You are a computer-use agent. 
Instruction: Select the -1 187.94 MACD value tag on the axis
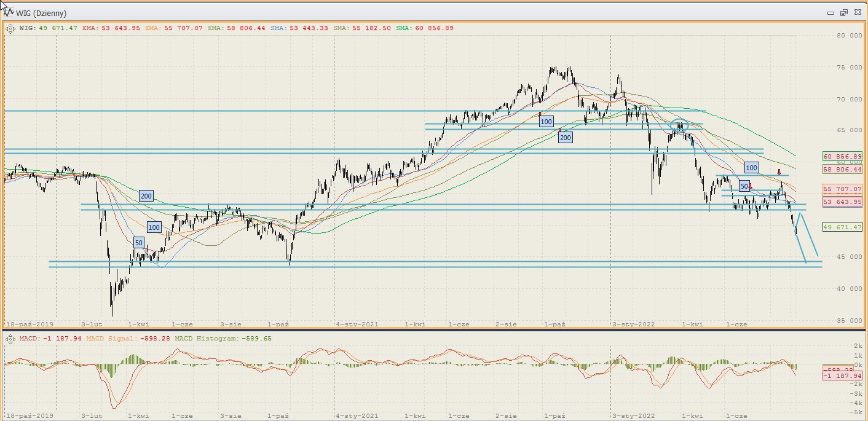pos(842,376)
